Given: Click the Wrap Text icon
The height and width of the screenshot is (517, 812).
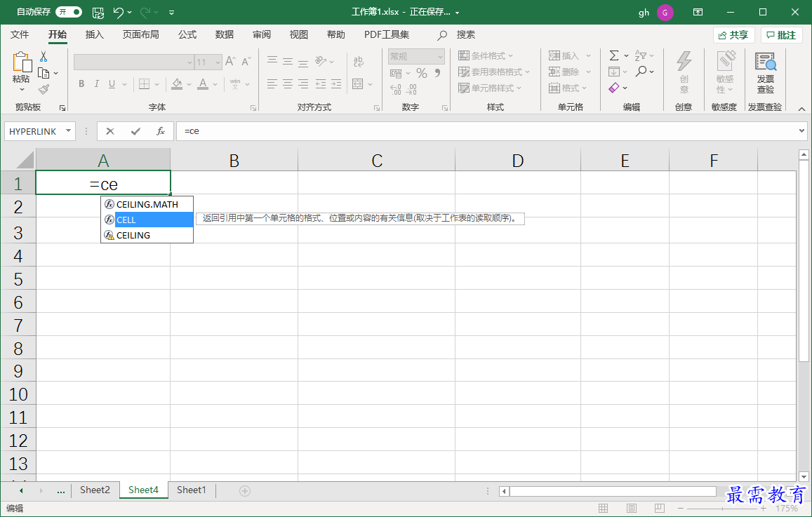Looking at the screenshot, I should click(x=359, y=62).
